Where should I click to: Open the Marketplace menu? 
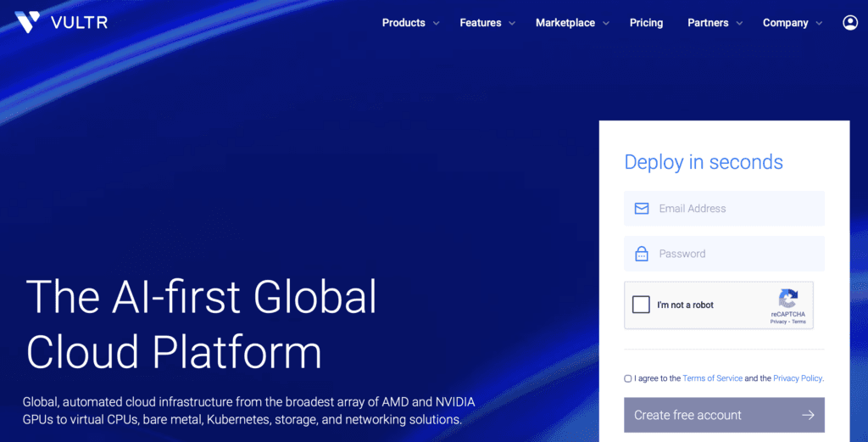click(x=565, y=23)
